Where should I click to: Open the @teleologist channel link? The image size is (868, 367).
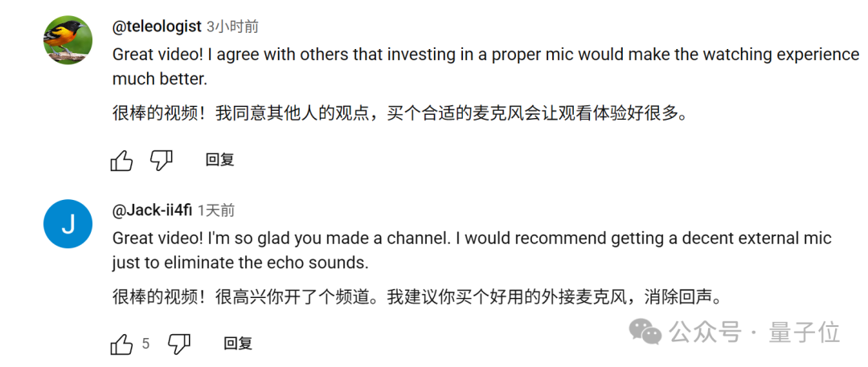(157, 26)
